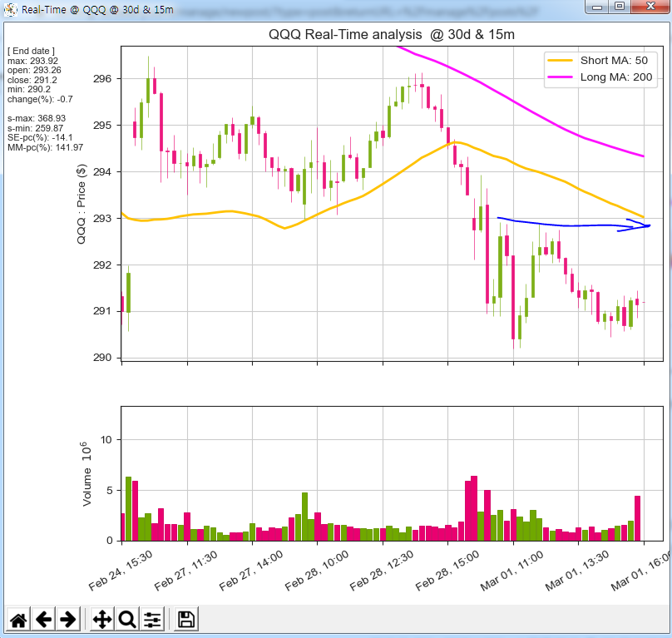Click the 290 price axis tick label
This screenshot has height=638, width=672.
click(x=102, y=358)
